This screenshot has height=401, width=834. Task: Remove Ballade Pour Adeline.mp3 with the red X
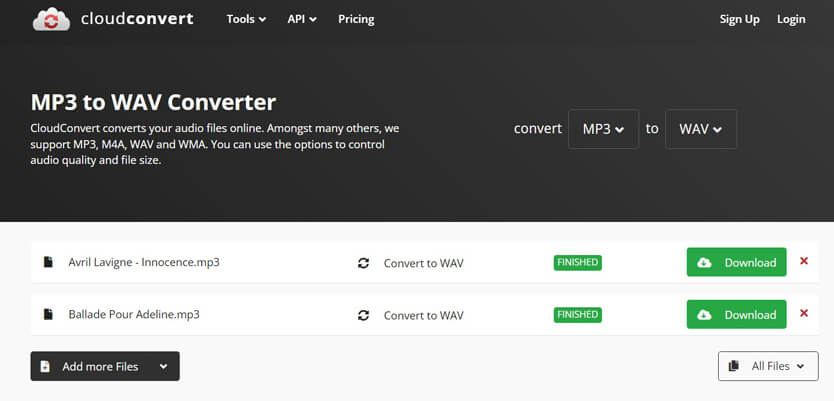(804, 313)
